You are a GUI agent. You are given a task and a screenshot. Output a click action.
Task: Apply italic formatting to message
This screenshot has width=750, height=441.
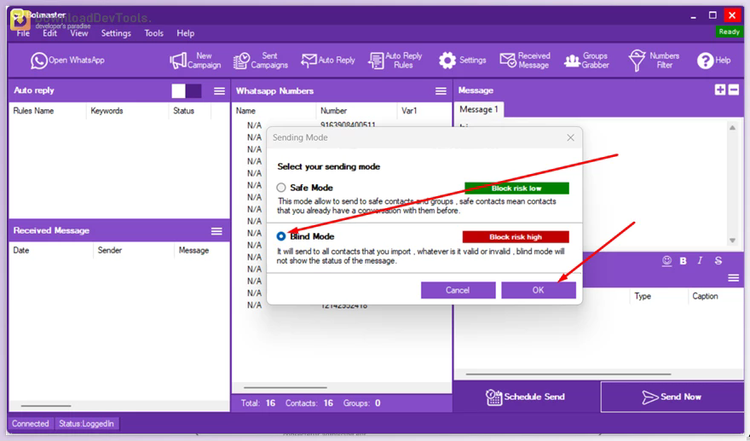700,261
